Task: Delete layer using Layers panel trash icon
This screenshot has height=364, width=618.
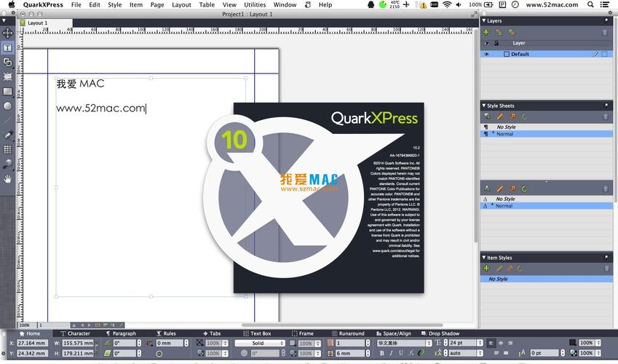Action: pyautogui.click(x=605, y=32)
